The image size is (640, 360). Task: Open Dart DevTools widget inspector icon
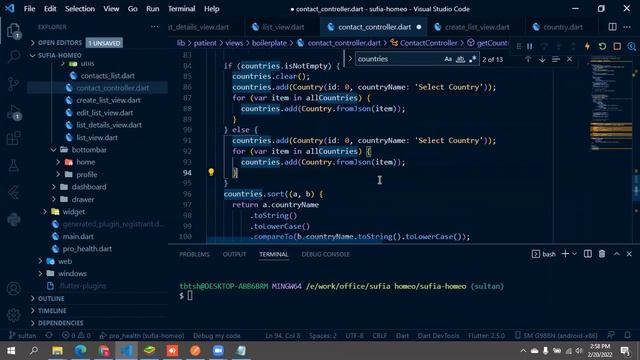click(632, 46)
